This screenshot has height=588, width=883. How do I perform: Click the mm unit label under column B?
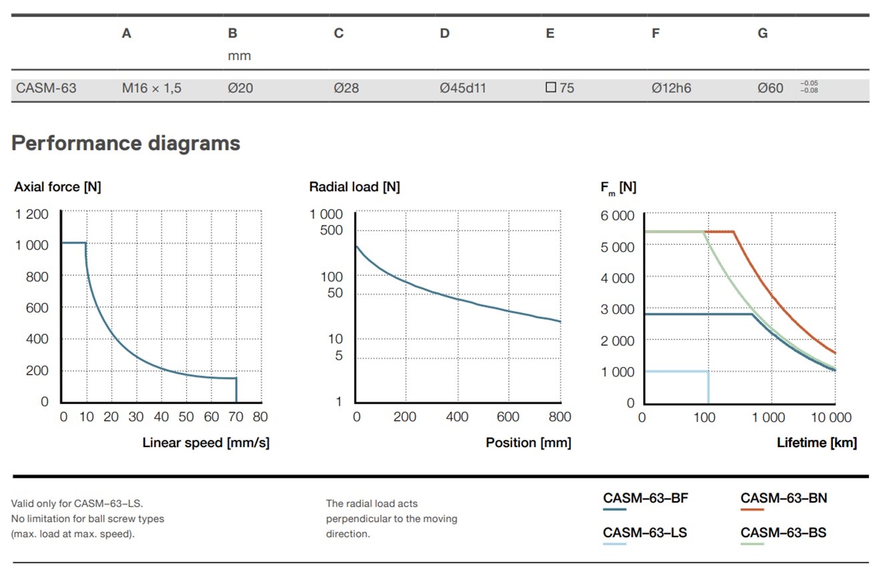click(239, 56)
